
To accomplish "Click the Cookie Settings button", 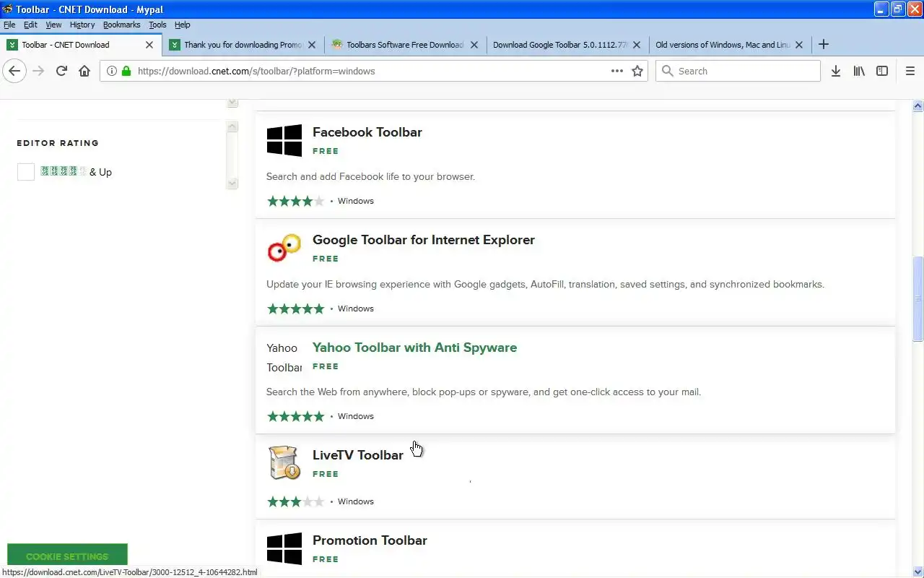I will [67, 556].
